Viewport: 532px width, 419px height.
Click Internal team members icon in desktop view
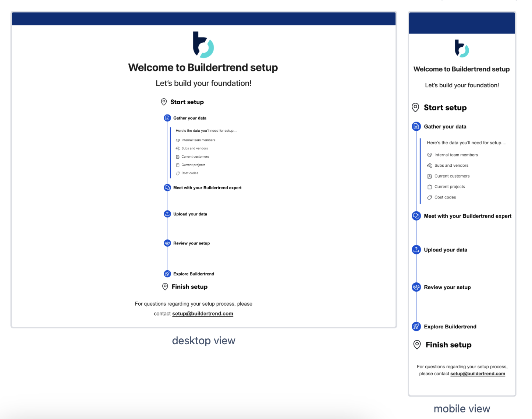click(x=178, y=140)
